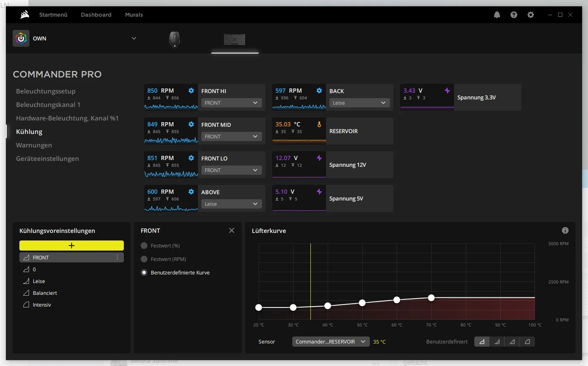The width and height of the screenshot is (588, 366).
Task: Expand the OWN profile chevron
Action: [134, 38]
